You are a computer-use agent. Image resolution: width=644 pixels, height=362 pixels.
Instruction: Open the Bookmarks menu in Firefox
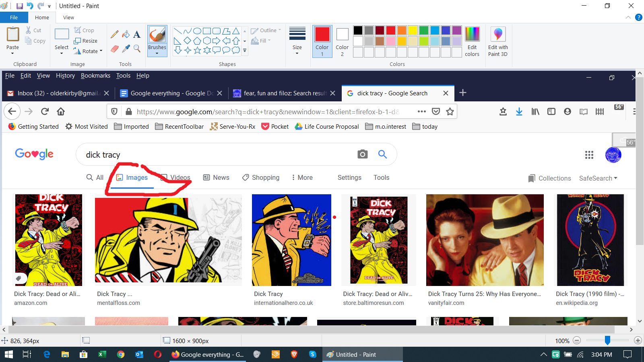[x=95, y=76]
